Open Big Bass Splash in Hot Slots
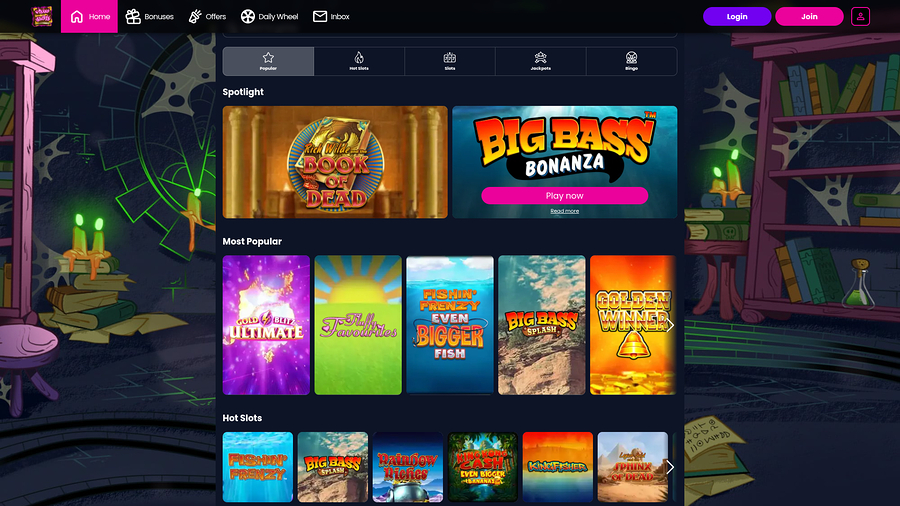The height and width of the screenshot is (506, 900). point(333,467)
